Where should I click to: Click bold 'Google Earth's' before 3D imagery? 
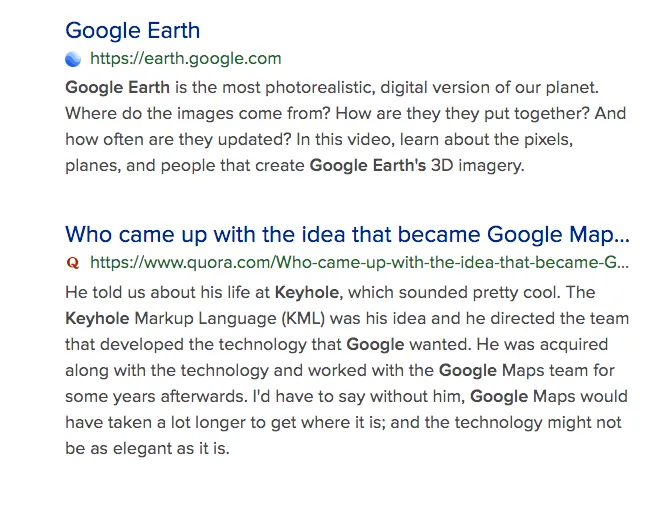tap(368, 165)
